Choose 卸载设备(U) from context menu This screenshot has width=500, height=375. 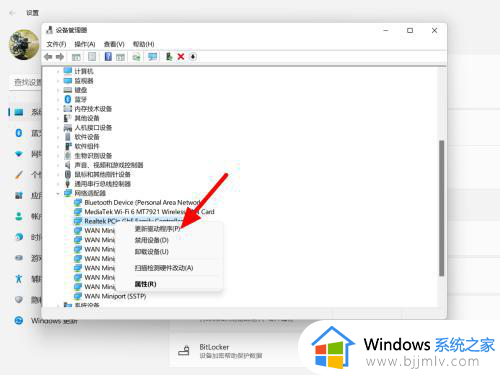[x=151, y=251]
